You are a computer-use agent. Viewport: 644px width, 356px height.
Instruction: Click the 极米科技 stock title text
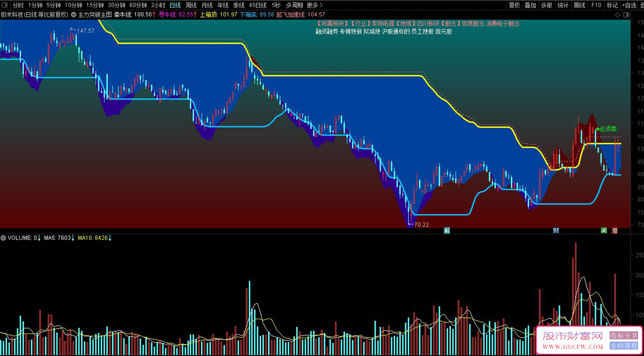click(11, 15)
